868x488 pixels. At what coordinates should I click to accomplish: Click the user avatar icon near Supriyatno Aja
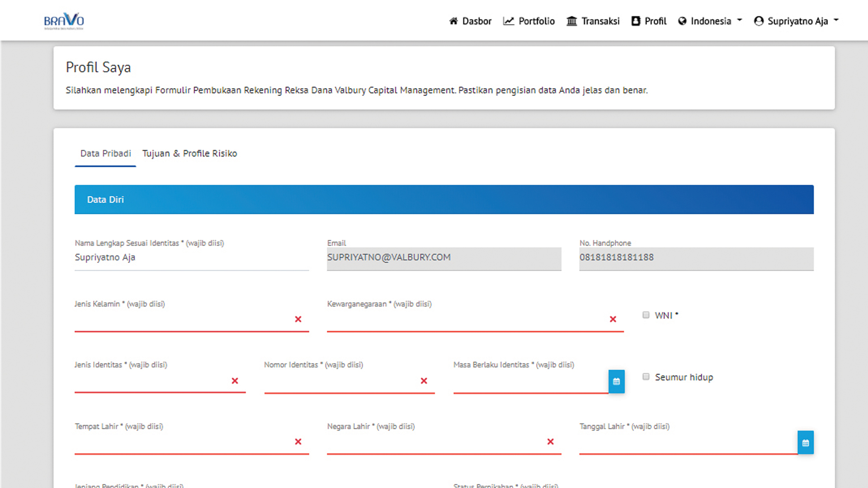click(x=759, y=21)
